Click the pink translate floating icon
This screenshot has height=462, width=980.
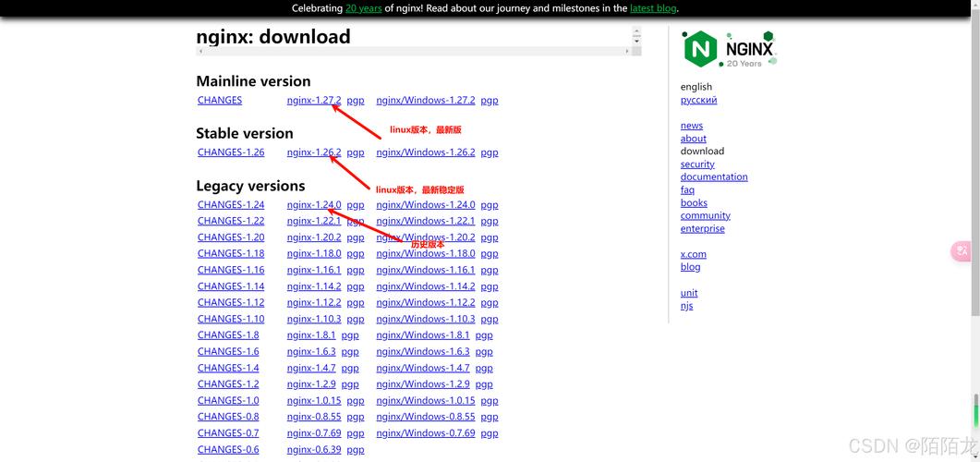pos(962,251)
